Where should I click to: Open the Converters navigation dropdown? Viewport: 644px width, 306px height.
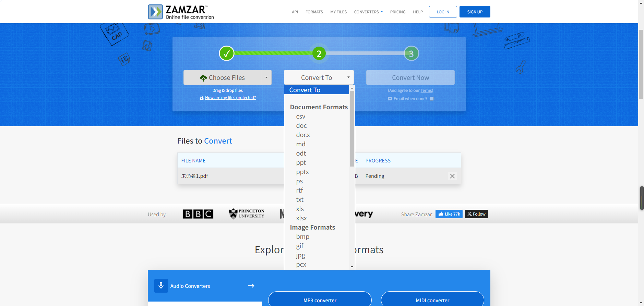pyautogui.click(x=368, y=12)
